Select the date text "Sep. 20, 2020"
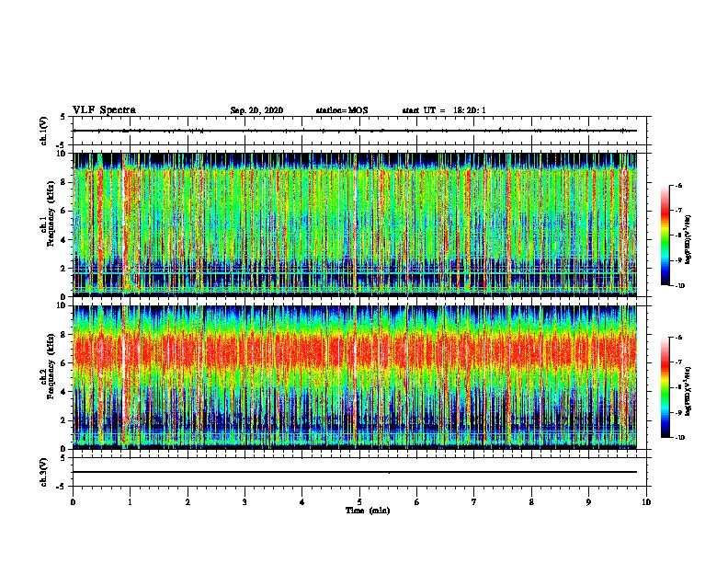This screenshot has height=563, width=728. point(256,110)
